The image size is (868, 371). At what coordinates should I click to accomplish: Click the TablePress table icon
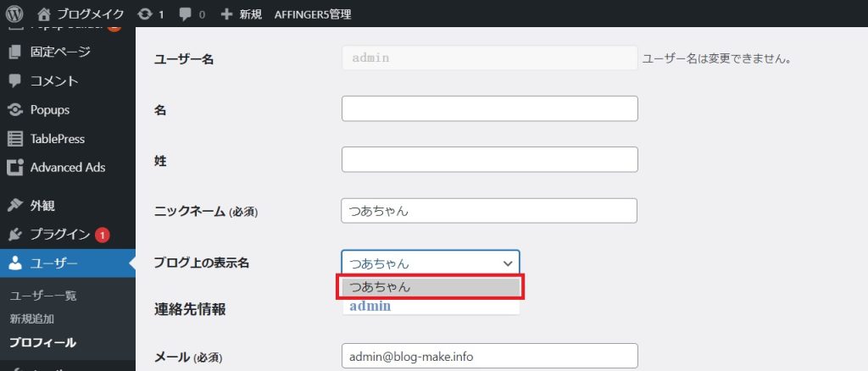click(x=15, y=138)
